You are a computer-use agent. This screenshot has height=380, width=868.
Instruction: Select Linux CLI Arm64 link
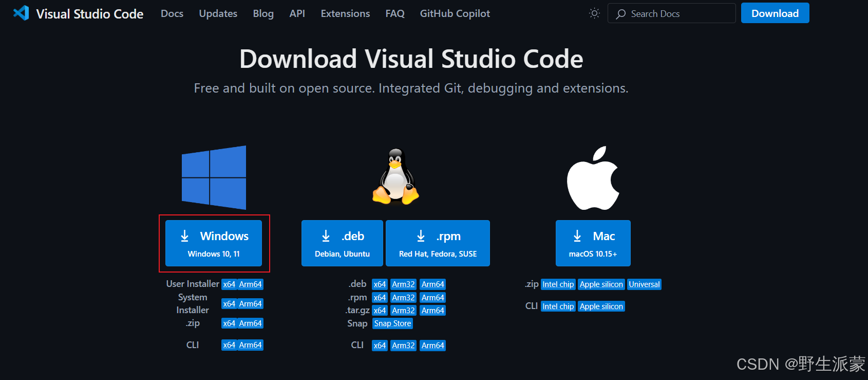(x=433, y=346)
